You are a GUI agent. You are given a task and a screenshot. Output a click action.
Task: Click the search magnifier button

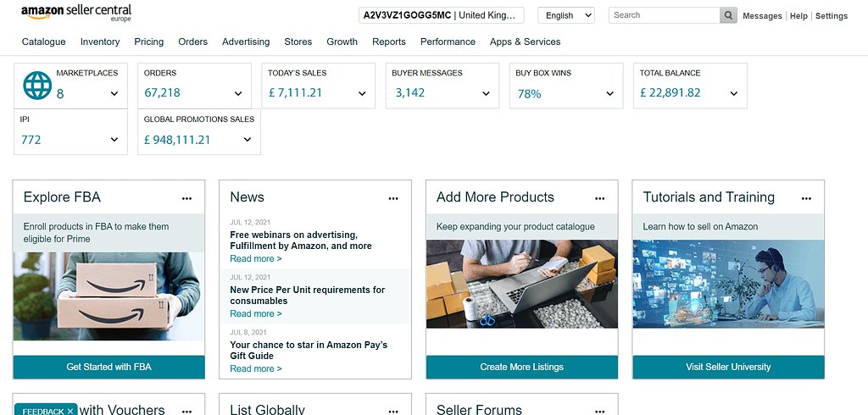pyautogui.click(x=728, y=15)
